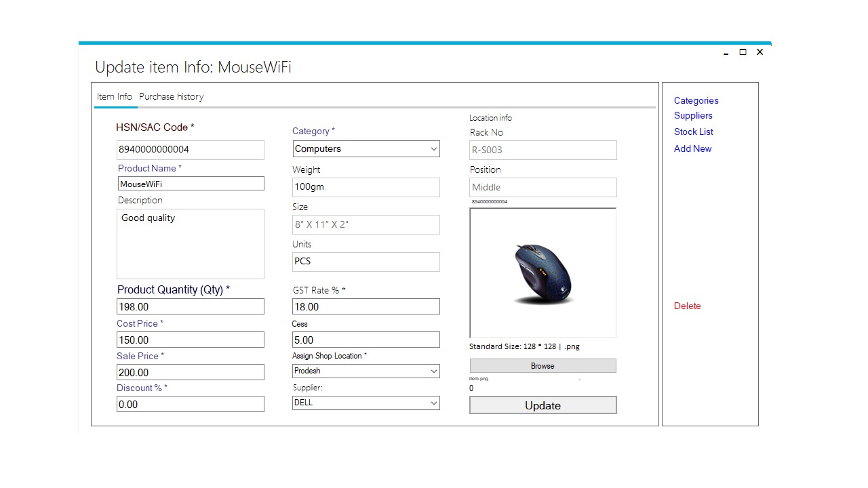
Task: Expand the Category dropdown showing Computers
Action: [x=367, y=149]
